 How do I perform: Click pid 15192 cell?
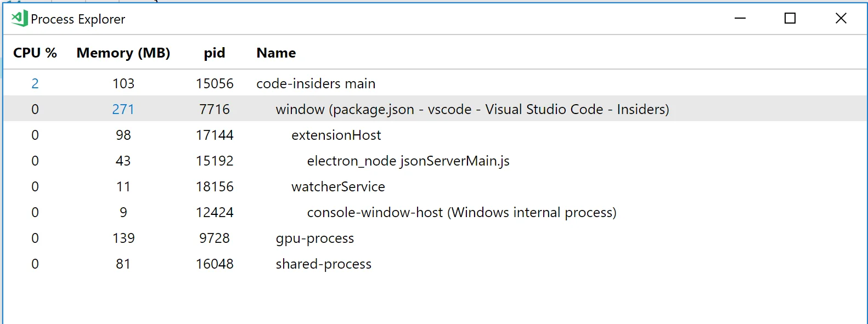pyautogui.click(x=215, y=161)
